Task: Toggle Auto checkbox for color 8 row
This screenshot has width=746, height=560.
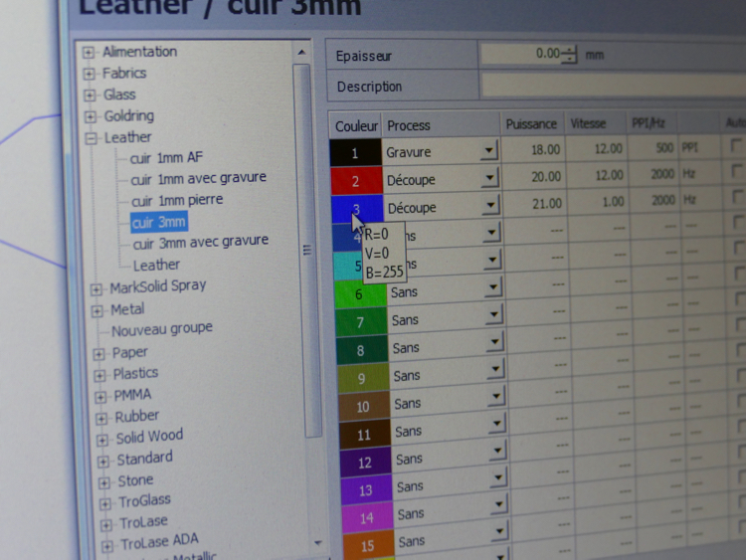Action: click(742, 325)
